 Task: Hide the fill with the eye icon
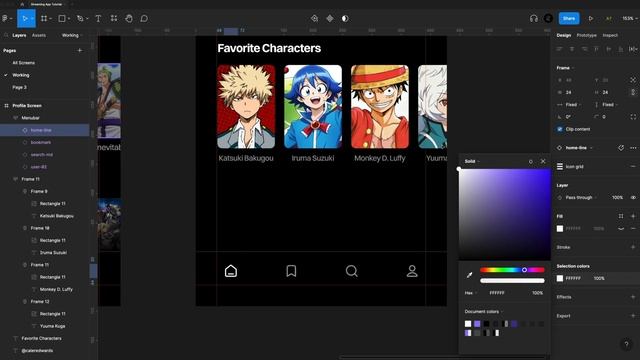[x=621, y=229]
